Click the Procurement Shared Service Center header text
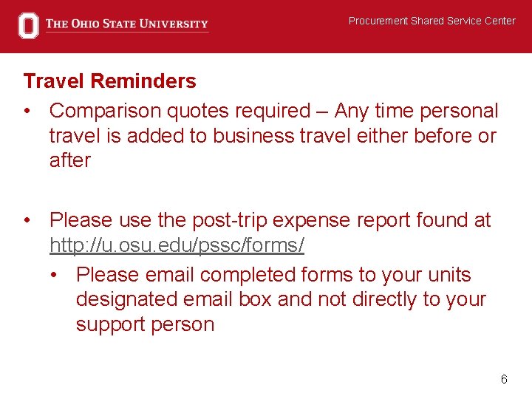 pos(432,21)
